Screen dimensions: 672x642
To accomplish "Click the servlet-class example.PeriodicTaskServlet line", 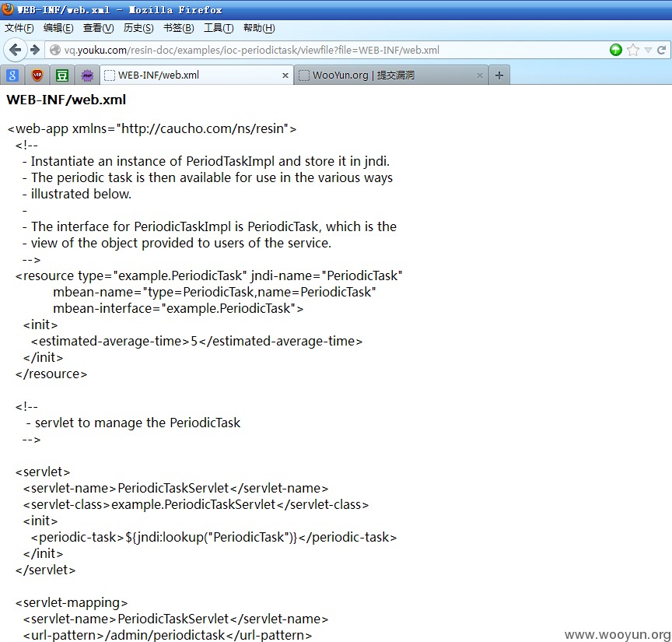I will pyautogui.click(x=196, y=505).
